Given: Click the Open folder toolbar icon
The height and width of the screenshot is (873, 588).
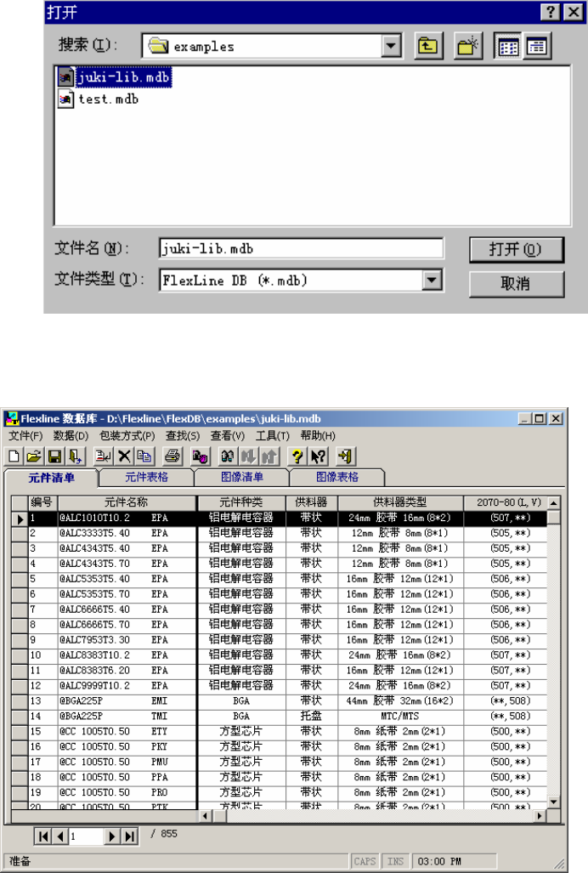Looking at the screenshot, I should click(34, 456).
